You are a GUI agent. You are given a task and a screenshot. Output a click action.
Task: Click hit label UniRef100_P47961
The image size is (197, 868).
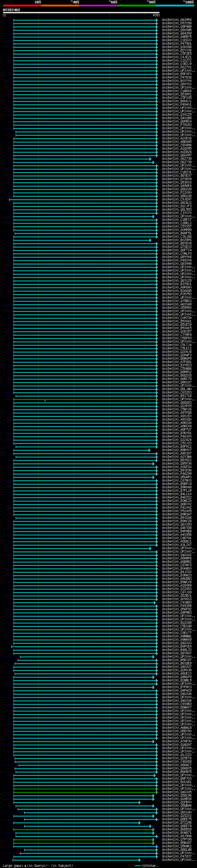(176, 43)
